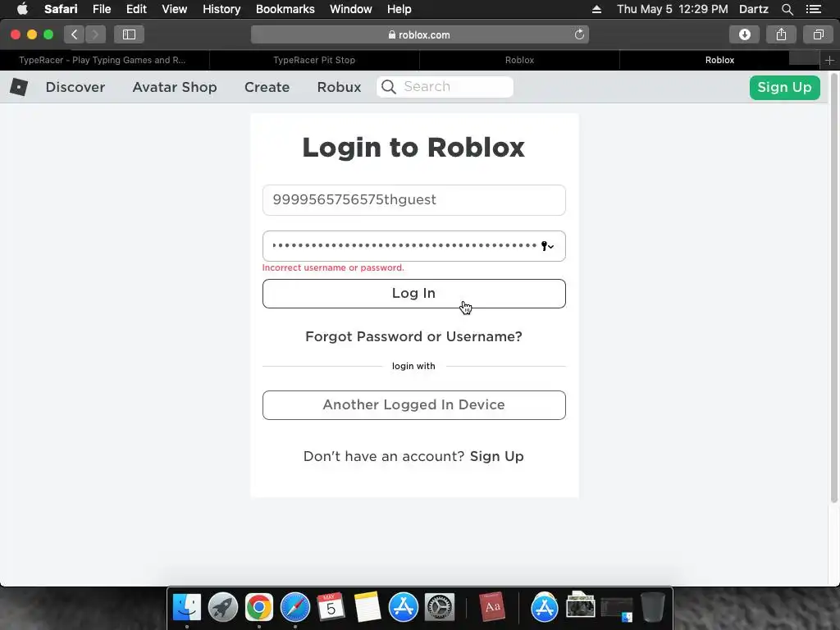Click the page vertical scrollbar

[x=833, y=290]
